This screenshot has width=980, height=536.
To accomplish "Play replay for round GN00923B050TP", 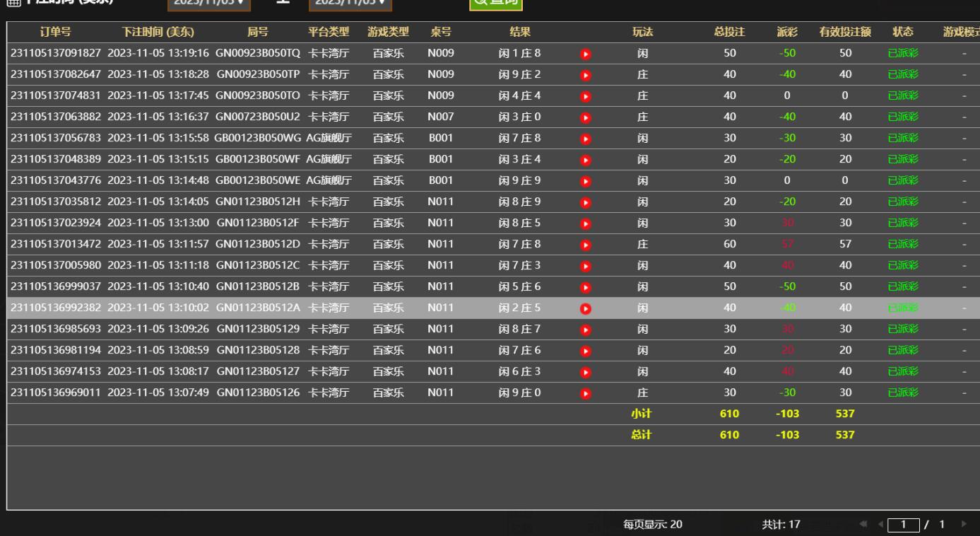I will (x=585, y=75).
